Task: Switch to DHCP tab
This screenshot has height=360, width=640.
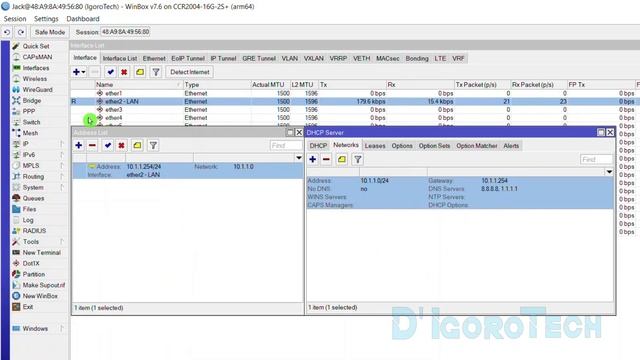Action: click(x=318, y=146)
